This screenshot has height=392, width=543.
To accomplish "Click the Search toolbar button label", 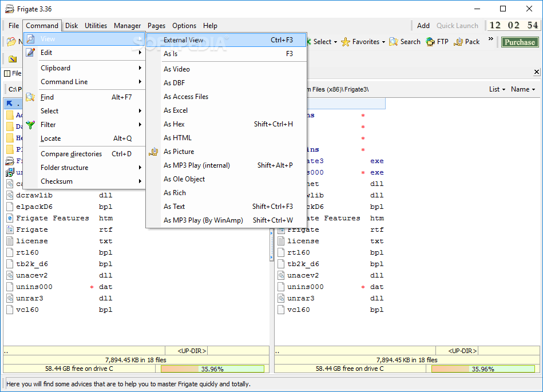I will pyautogui.click(x=410, y=42).
